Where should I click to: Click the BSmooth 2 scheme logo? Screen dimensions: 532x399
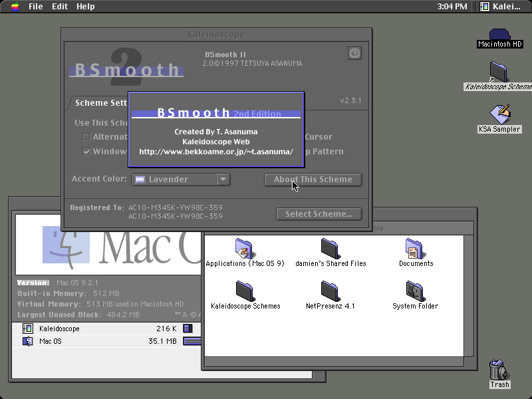click(126, 66)
